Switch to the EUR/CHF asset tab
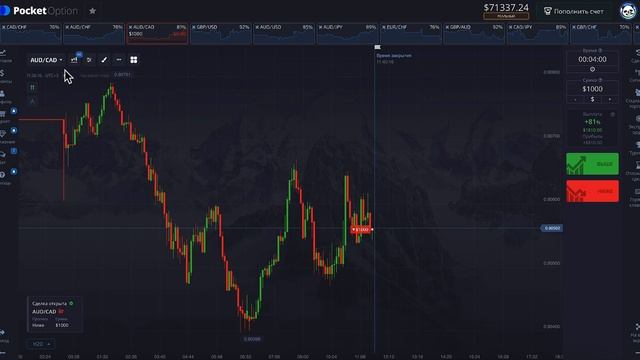The height and width of the screenshot is (360, 640). [x=410, y=33]
